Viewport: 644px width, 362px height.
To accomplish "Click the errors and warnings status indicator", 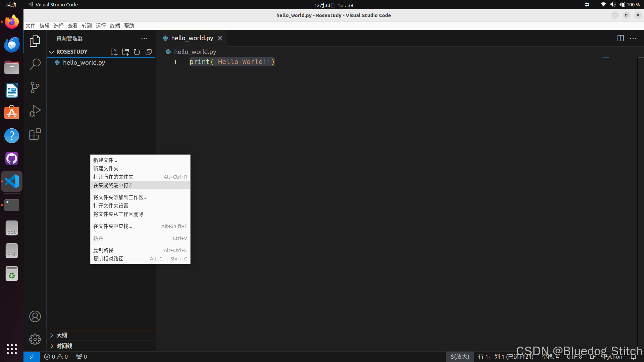I will point(56,357).
